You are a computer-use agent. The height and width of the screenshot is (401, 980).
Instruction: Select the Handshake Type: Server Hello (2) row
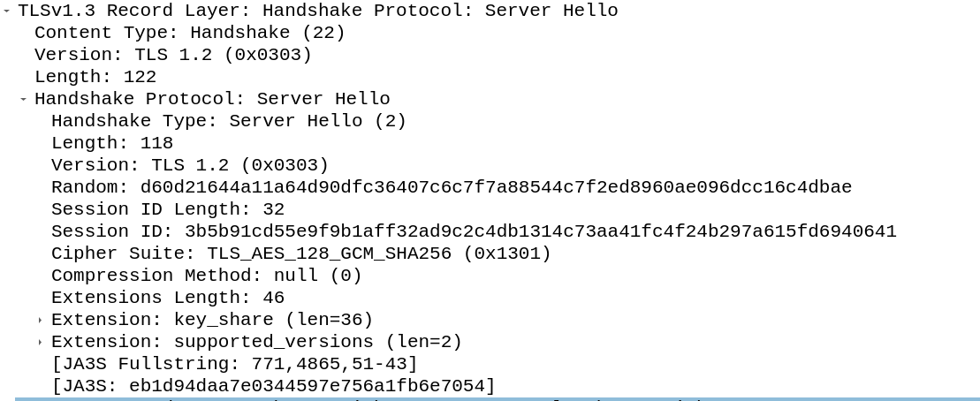click(x=228, y=121)
